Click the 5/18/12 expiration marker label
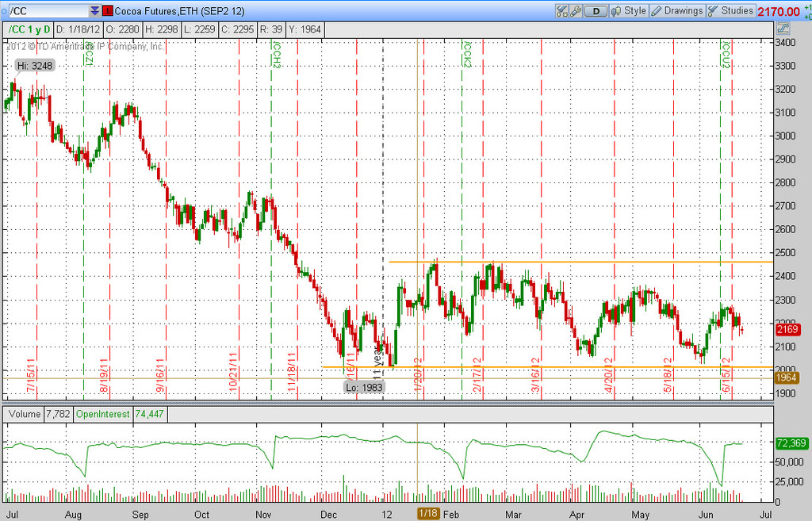 (x=667, y=375)
